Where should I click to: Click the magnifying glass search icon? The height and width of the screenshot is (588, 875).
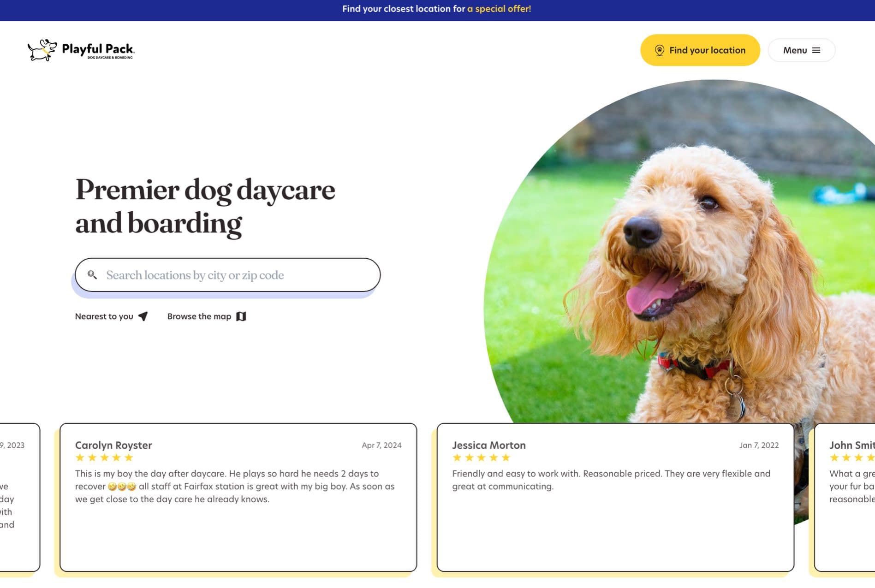click(92, 275)
